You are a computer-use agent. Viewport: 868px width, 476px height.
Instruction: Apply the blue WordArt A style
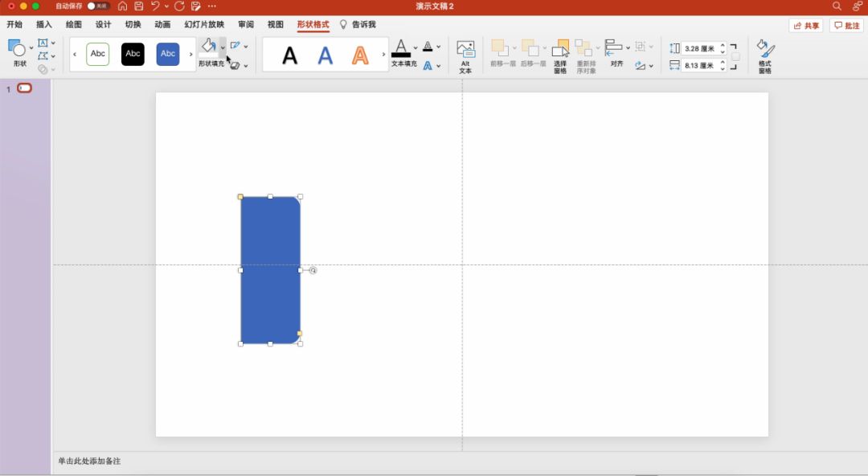click(x=325, y=55)
